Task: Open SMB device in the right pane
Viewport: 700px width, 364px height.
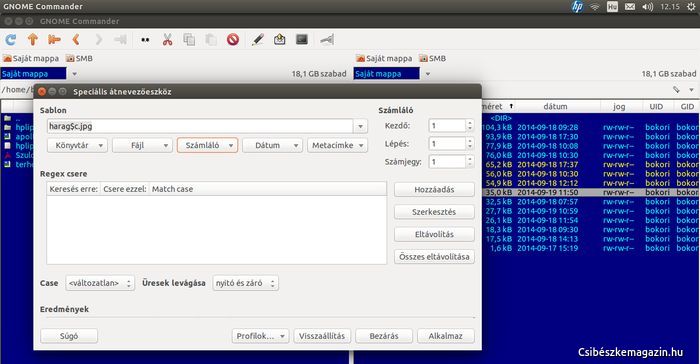Action: point(433,59)
